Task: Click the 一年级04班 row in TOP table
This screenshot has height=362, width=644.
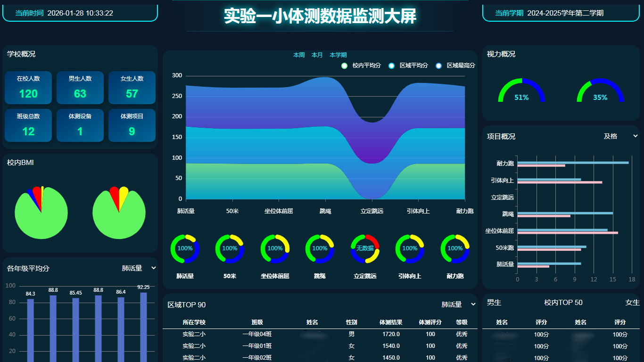Action: point(257,334)
